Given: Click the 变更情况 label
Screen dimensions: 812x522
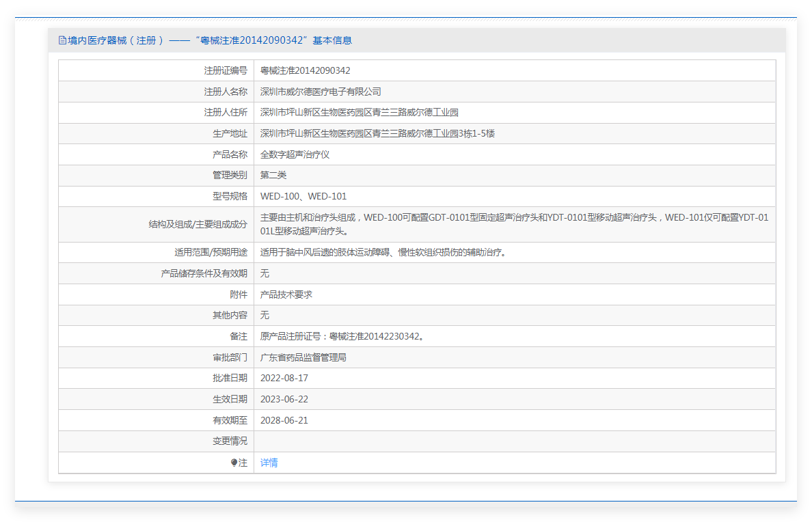Looking at the screenshot, I should coord(230,441).
